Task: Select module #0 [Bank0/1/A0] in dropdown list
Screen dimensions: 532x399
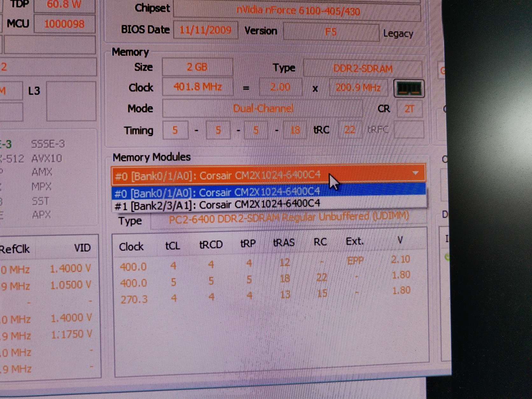Action: pos(269,192)
